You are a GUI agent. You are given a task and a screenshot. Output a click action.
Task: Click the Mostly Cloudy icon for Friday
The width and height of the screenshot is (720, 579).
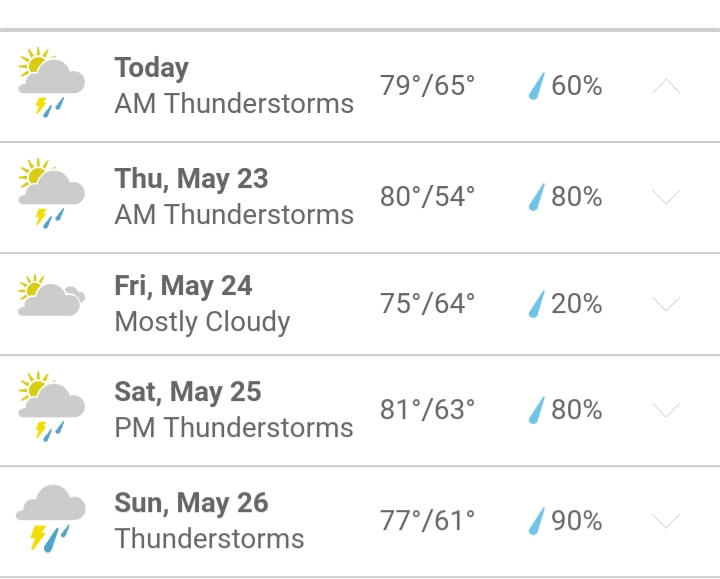(x=51, y=295)
